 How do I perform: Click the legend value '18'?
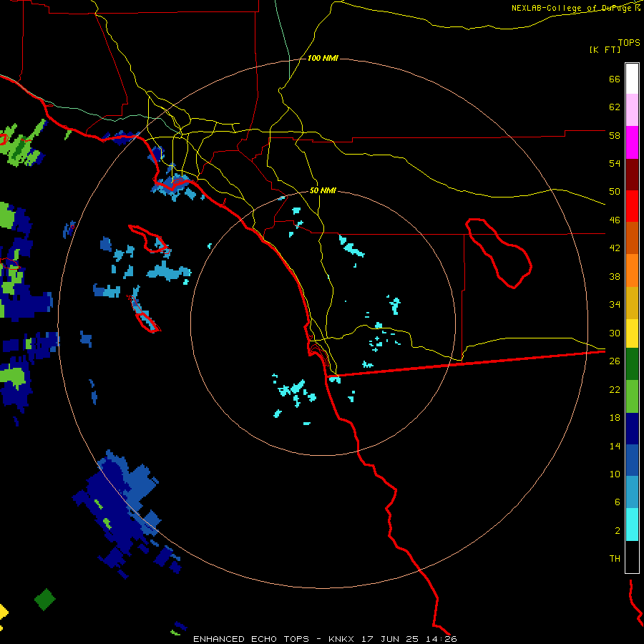[615, 418]
